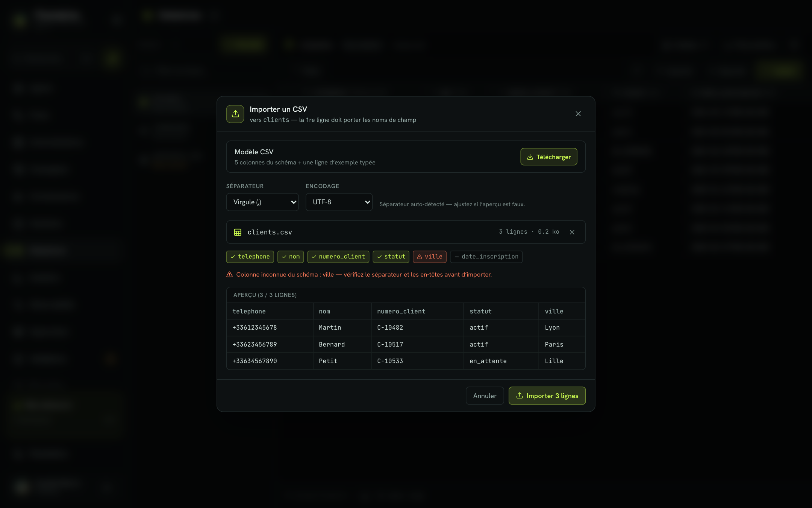Click the nom column chip
The image size is (812, 508).
click(x=291, y=257)
